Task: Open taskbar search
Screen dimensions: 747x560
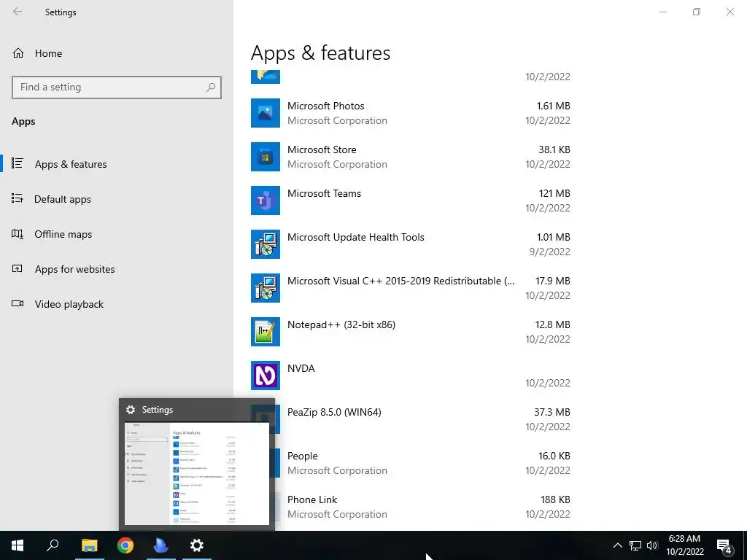Action: pos(53,545)
